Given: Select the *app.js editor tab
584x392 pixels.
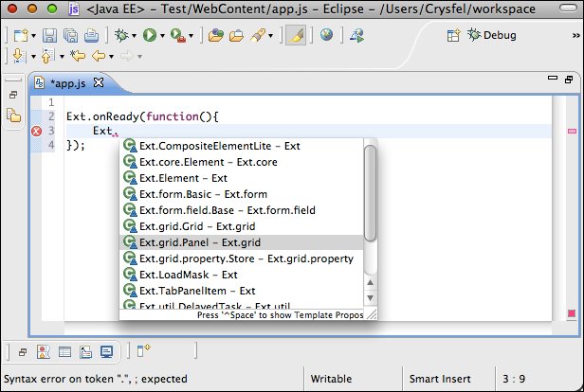Looking at the screenshot, I should 67,83.
